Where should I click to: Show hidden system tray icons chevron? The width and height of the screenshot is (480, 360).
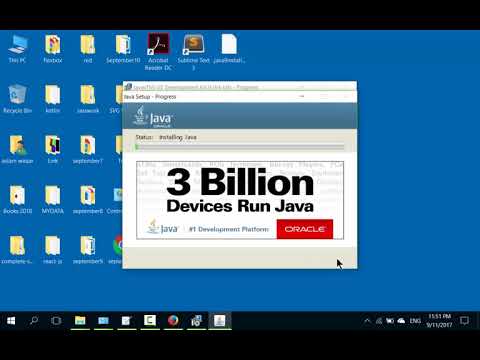coord(367,321)
